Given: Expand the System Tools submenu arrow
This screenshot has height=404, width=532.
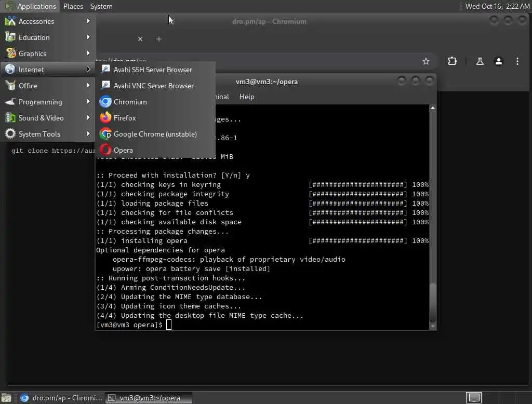Looking at the screenshot, I should pyautogui.click(x=88, y=133).
